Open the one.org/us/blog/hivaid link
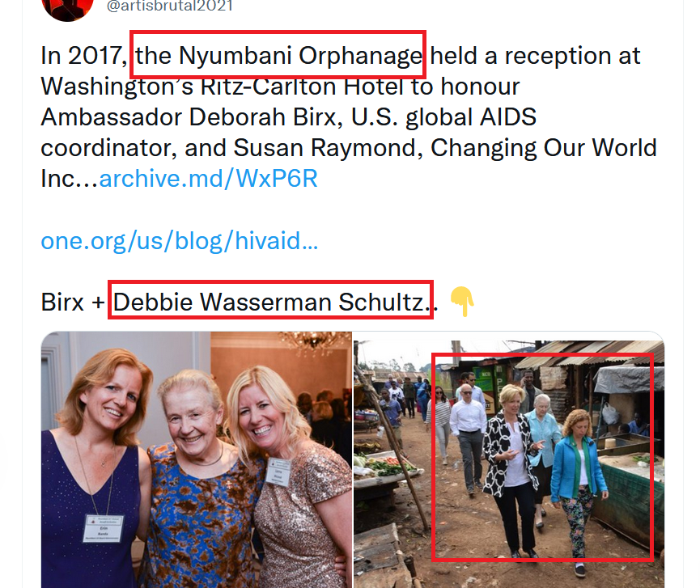The image size is (700, 588). coord(180,241)
